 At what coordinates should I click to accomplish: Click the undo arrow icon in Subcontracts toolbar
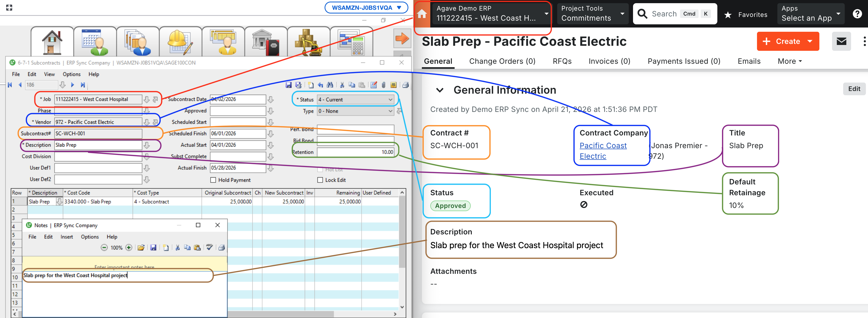point(320,85)
